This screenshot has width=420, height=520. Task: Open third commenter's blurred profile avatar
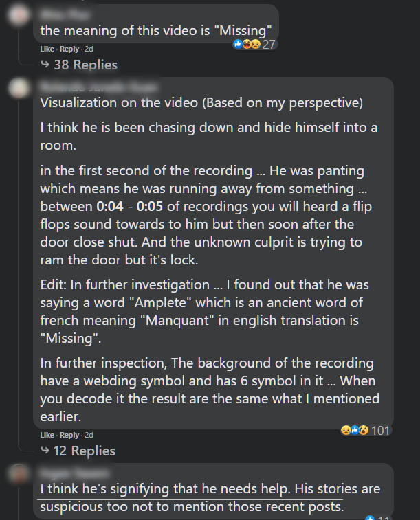tap(19, 473)
